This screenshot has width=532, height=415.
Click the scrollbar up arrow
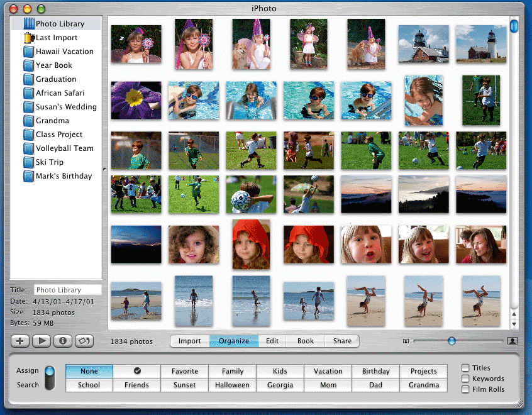(514, 314)
